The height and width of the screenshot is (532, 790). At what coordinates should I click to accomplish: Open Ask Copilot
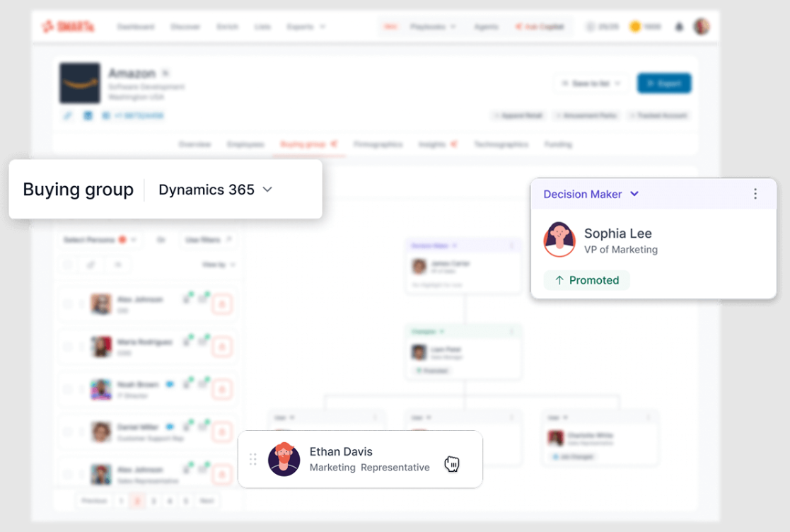(540, 27)
